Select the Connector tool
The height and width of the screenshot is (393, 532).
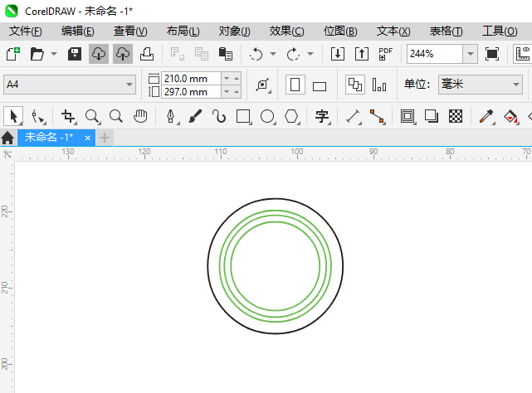pos(378,117)
